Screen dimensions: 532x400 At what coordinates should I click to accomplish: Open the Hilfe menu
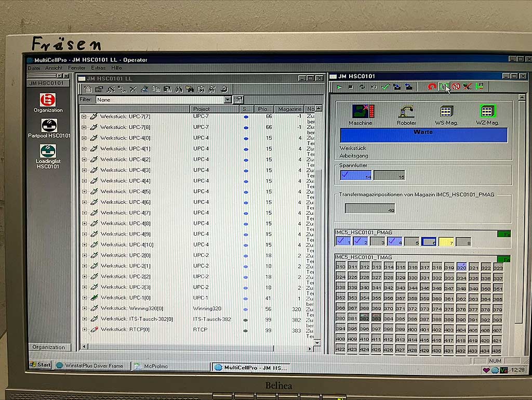click(116, 68)
